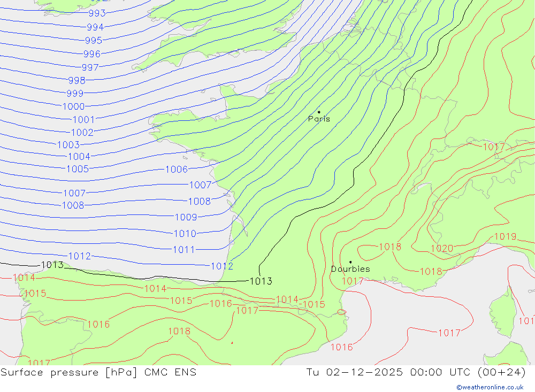Click the 1011 pressure label
The width and height of the screenshot is (535, 392).
(184, 250)
